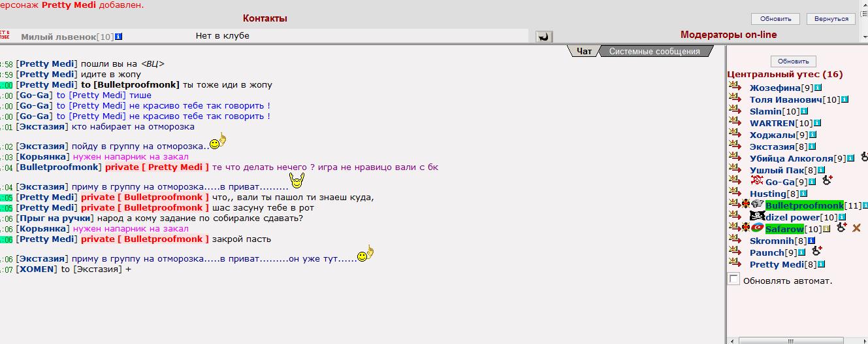The width and height of the screenshot is (868, 344).
Task: Click 'Нет в клубе' status text
Action: pyautogui.click(x=222, y=35)
